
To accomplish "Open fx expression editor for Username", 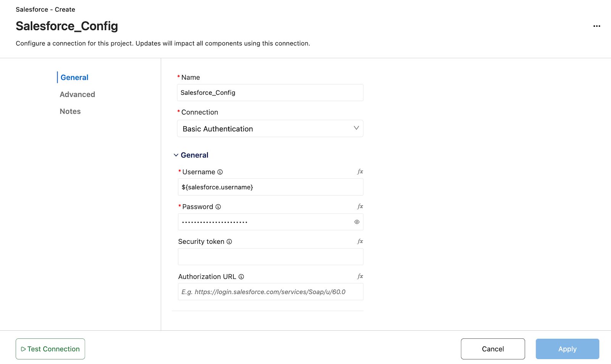I will [360, 171].
